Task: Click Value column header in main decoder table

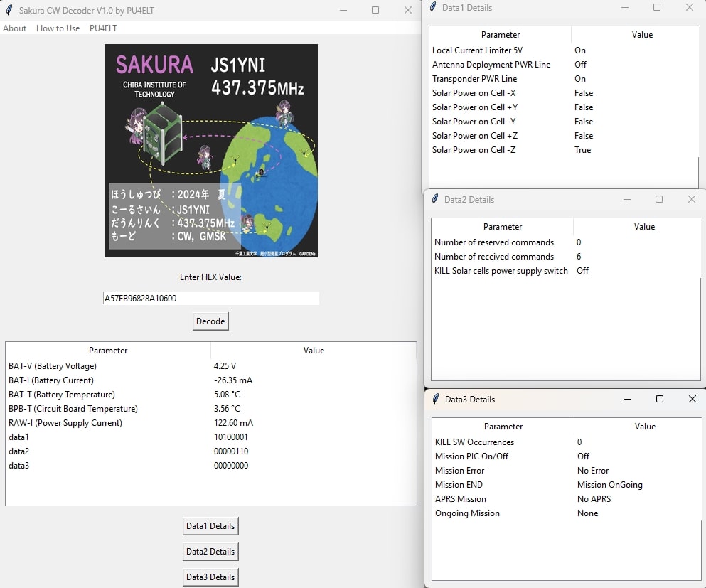Action: point(314,351)
